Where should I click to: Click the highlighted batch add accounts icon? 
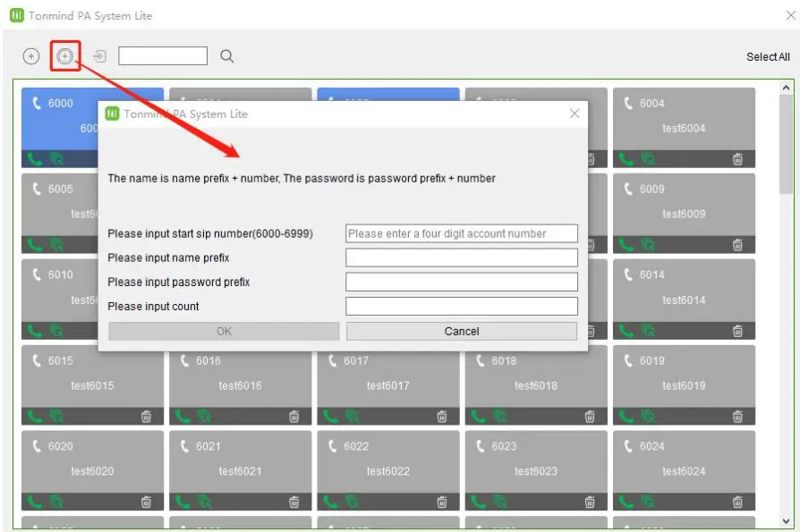[64, 55]
